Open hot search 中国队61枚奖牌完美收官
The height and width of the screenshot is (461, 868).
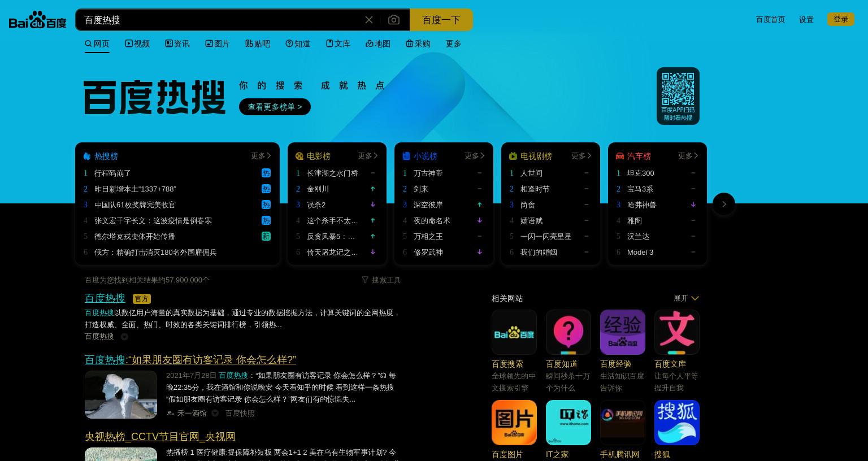tap(135, 205)
